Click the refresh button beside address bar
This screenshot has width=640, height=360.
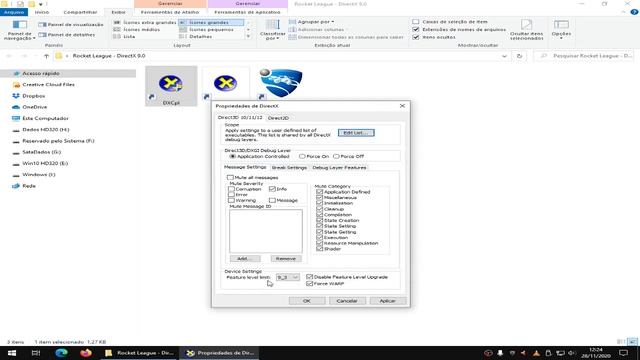click(x=519, y=56)
